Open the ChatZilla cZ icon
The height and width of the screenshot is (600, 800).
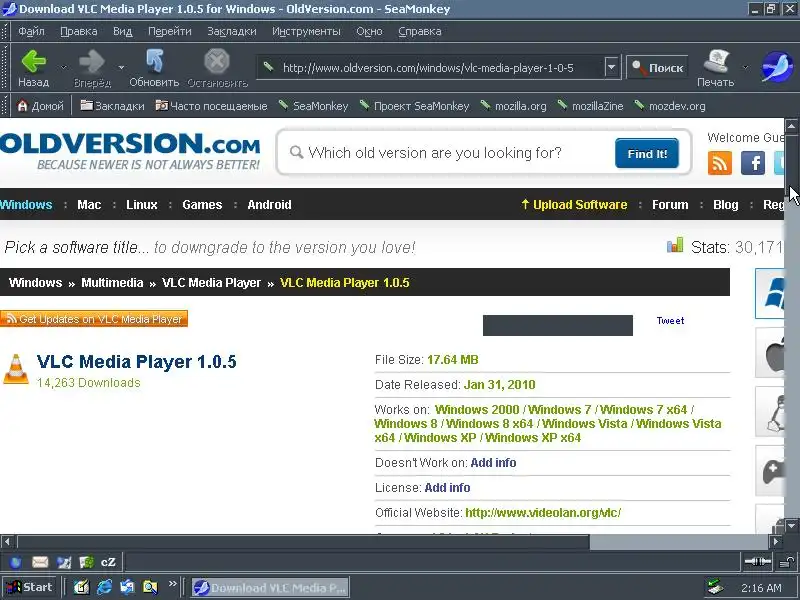coord(108,562)
